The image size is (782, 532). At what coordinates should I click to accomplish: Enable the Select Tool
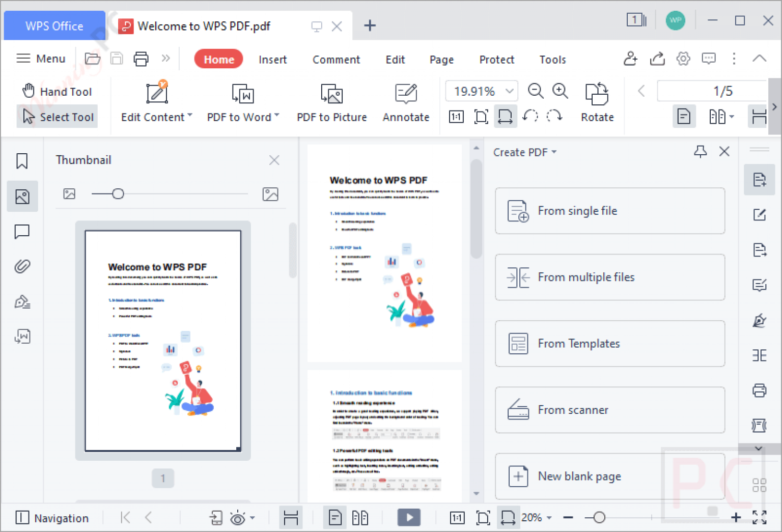point(58,117)
